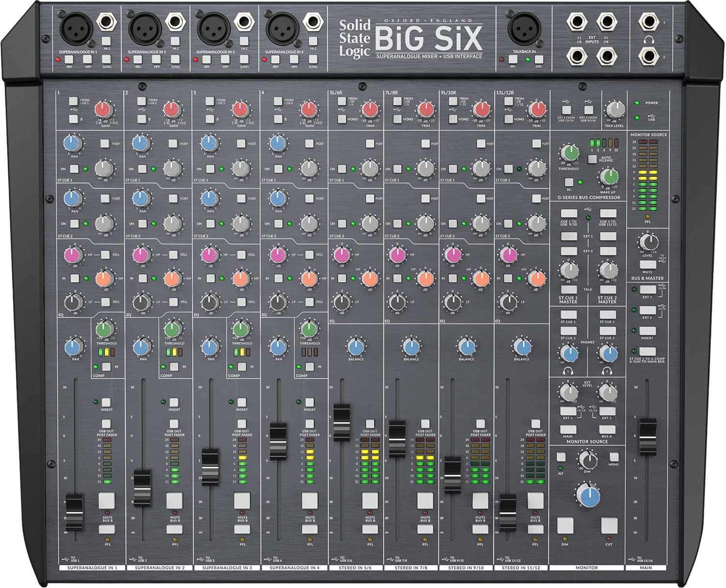Click the Talk Level knob

(615, 110)
